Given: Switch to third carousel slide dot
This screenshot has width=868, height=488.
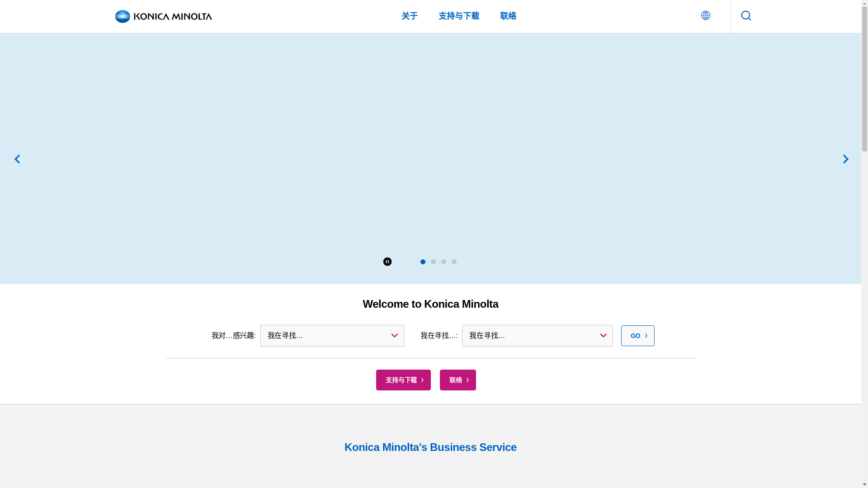Looking at the screenshot, I should (x=443, y=262).
